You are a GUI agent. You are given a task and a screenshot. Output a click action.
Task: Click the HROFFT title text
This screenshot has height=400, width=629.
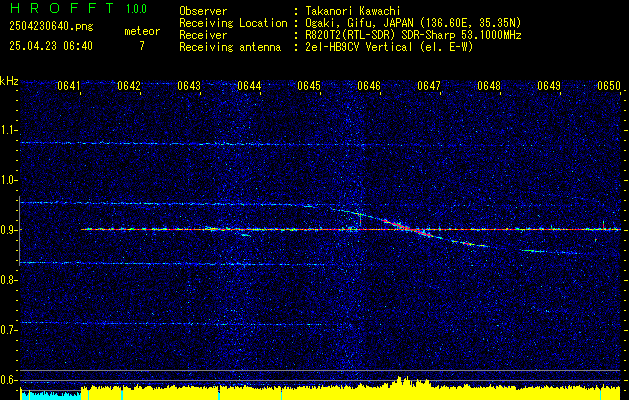pos(62,8)
